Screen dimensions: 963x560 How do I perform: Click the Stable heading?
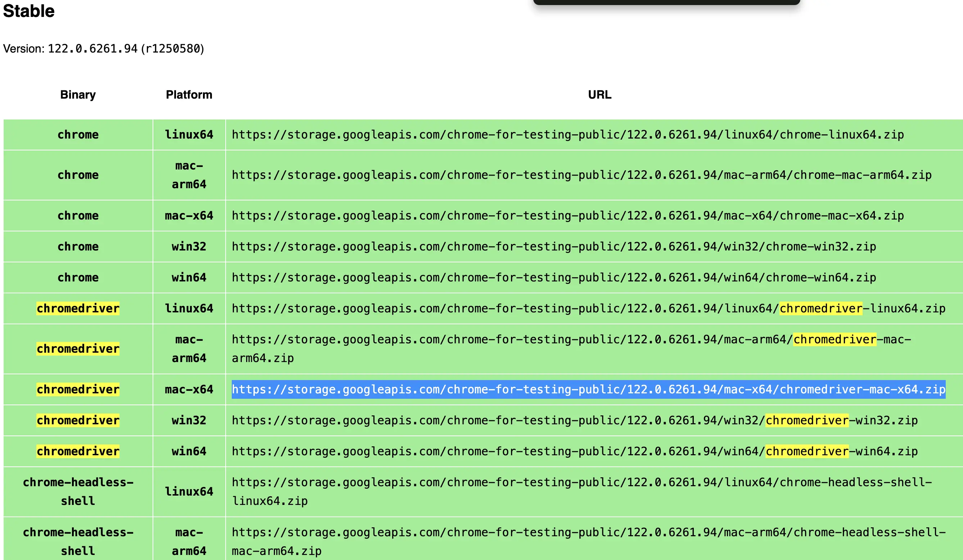pos(29,11)
